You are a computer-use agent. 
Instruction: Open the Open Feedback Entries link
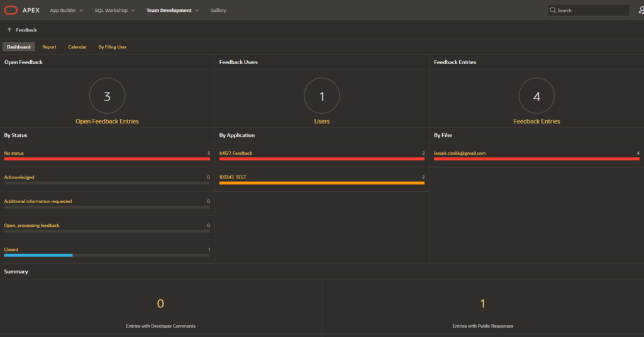coord(107,121)
